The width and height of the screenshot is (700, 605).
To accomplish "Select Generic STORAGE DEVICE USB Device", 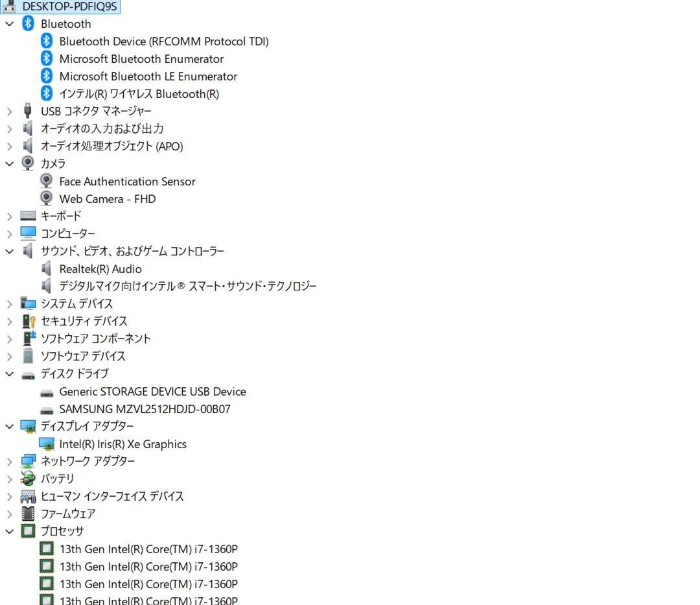I will (x=152, y=392).
